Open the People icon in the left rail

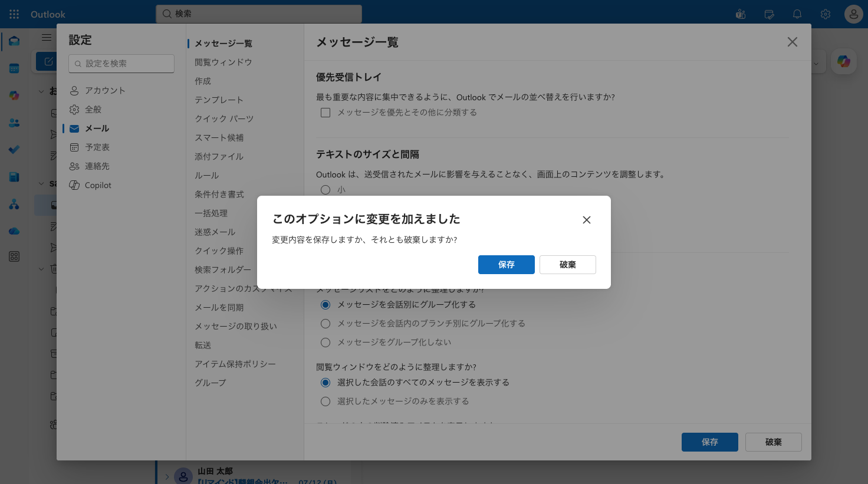14,123
